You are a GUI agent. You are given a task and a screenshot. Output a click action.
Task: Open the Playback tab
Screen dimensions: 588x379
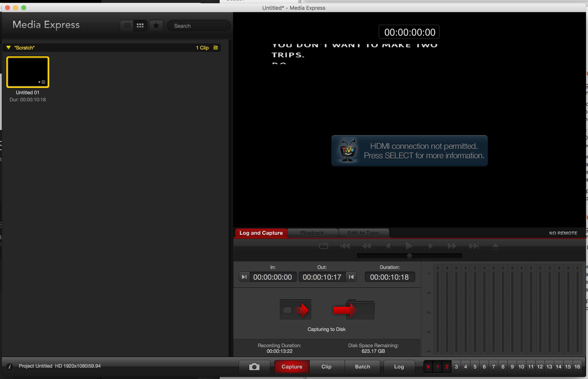coord(312,233)
